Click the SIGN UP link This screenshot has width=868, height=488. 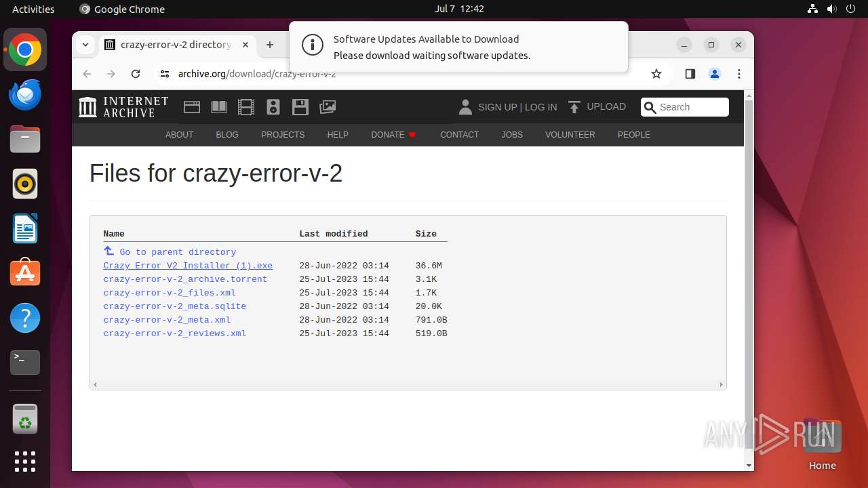point(498,107)
